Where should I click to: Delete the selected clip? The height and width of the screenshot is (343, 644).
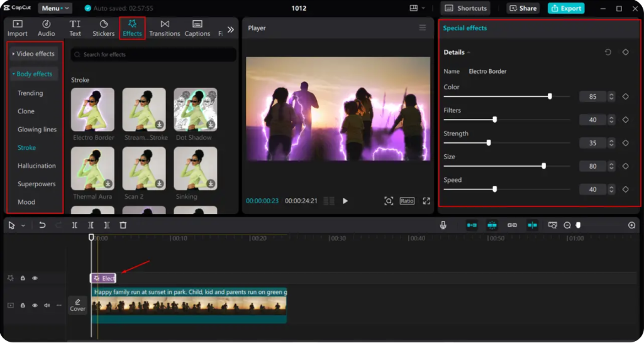pyautogui.click(x=123, y=225)
